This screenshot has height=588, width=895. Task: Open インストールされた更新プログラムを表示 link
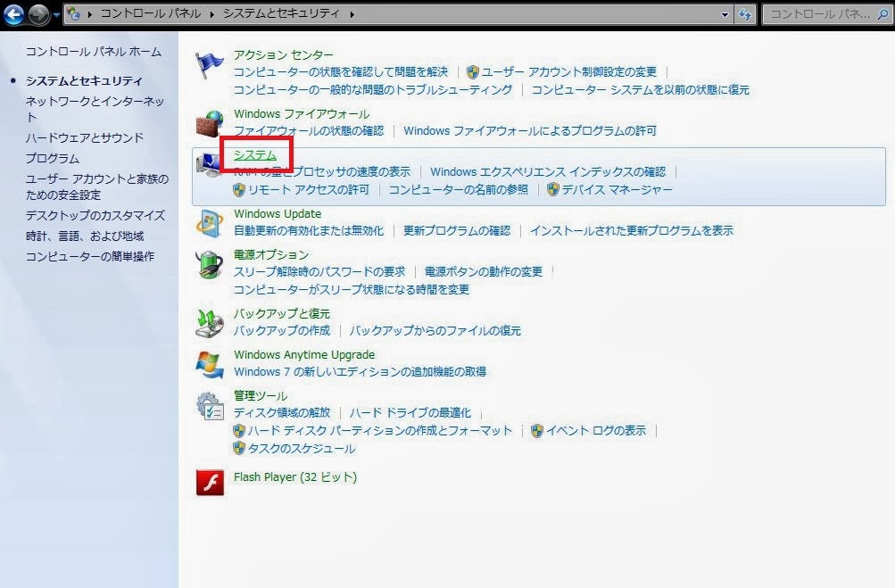pos(632,230)
